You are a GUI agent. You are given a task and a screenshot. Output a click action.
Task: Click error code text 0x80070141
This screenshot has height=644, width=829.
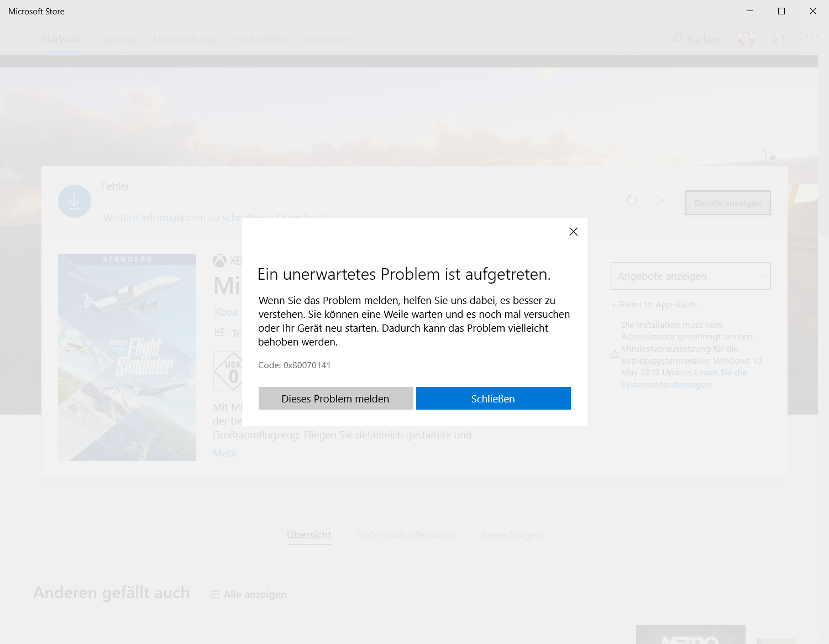pyautogui.click(x=307, y=365)
